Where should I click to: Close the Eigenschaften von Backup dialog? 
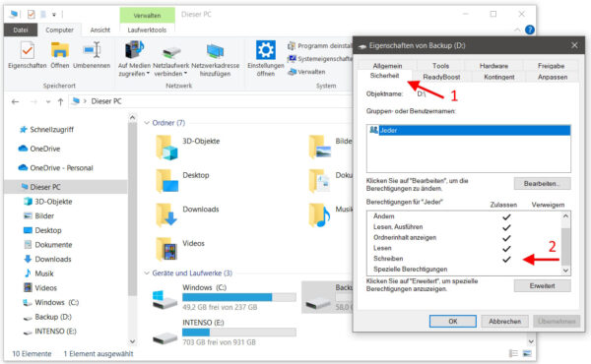(x=574, y=45)
